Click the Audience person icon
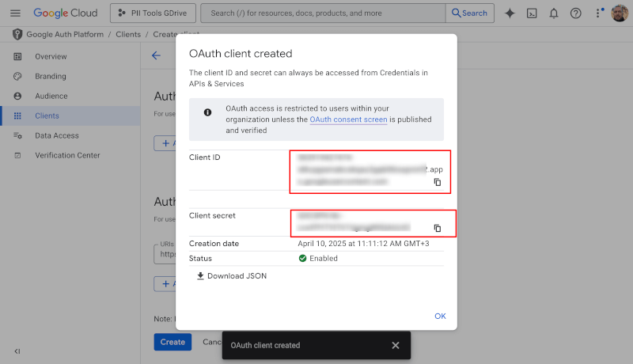Image resolution: width=633 pixels, height=364 pixels. click(x=17, y=96)
